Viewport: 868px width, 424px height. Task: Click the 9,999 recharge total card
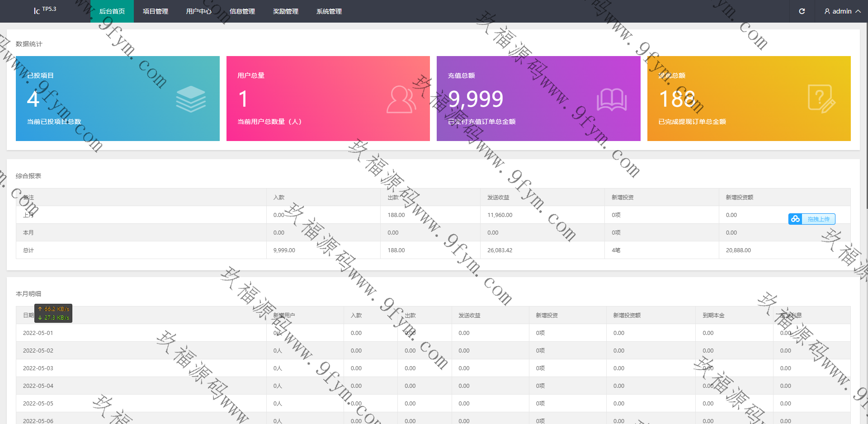tap(538, 99)
